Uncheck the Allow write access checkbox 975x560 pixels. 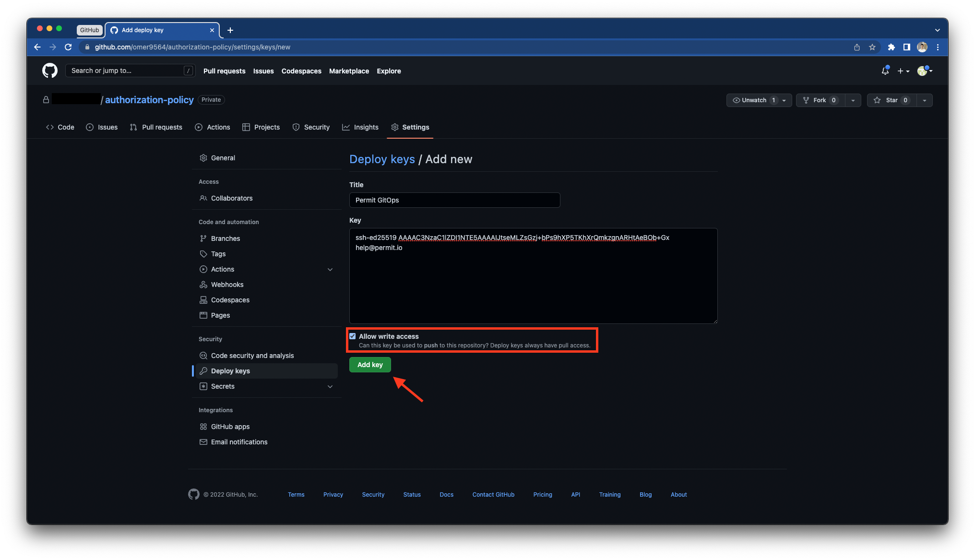[353, 336]
